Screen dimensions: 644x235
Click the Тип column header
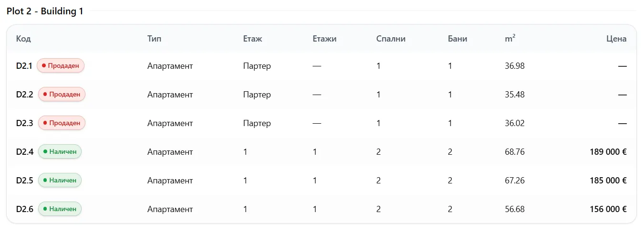[x=154, y=39]
